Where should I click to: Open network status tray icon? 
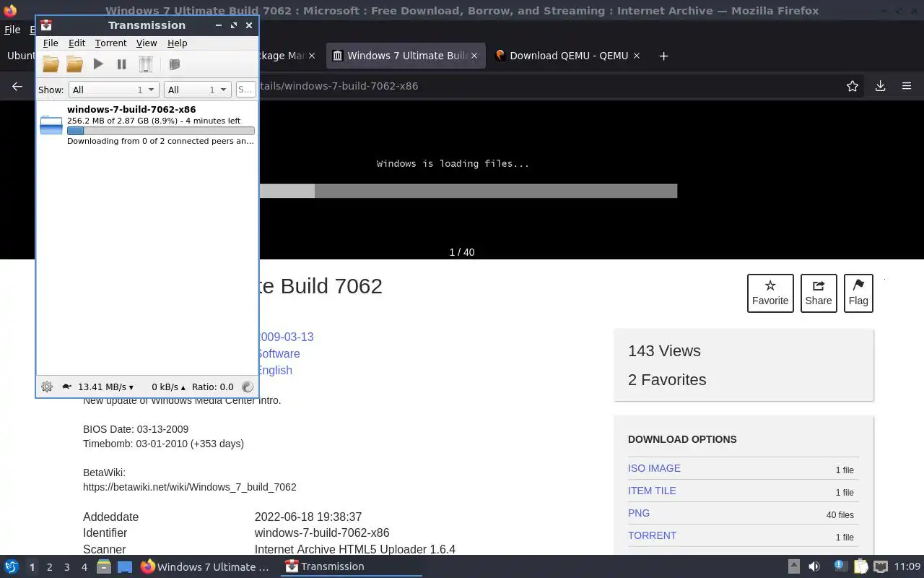pos(881,566)
